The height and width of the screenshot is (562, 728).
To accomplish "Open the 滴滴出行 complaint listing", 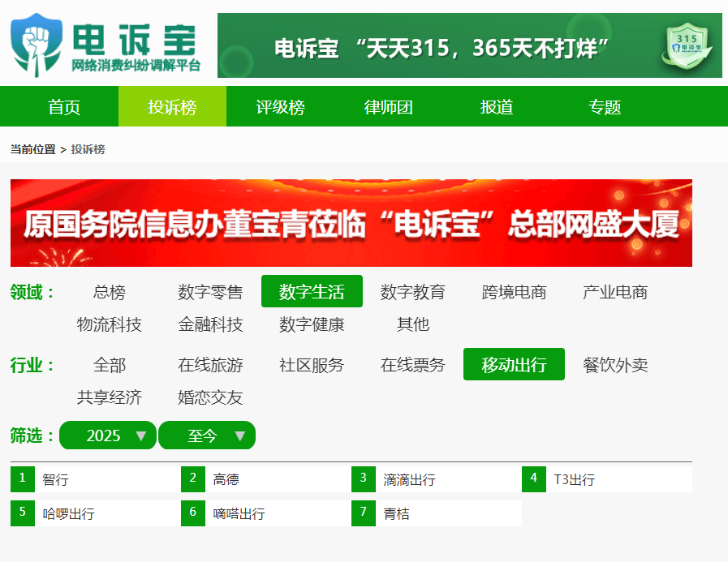I will (409, 479).
